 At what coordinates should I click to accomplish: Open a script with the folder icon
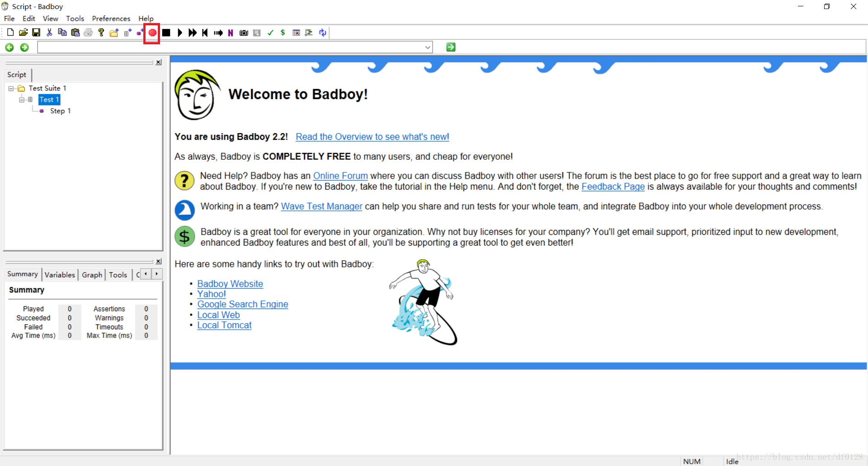23,33
